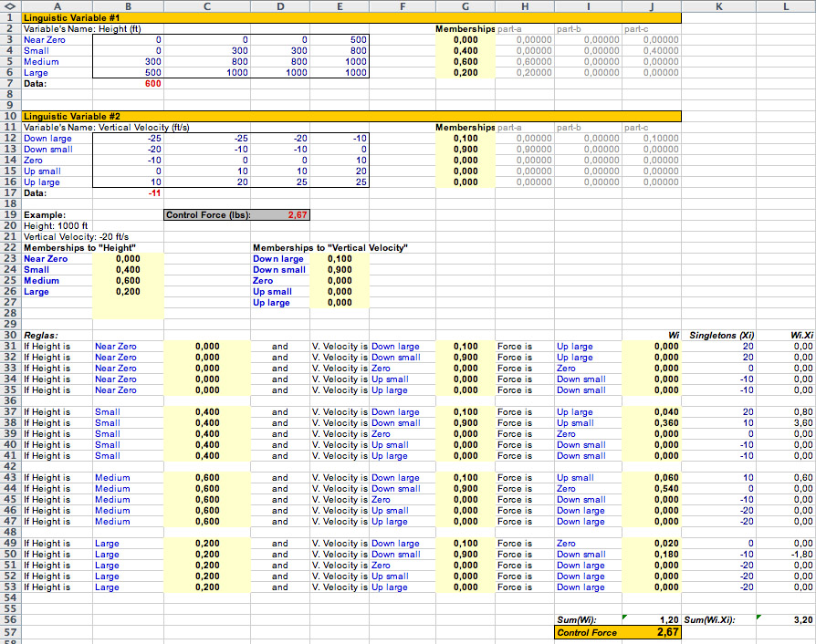Viewport: 816px width, 644px height.
Task: Select the column C header
Action: coord(206,6)
